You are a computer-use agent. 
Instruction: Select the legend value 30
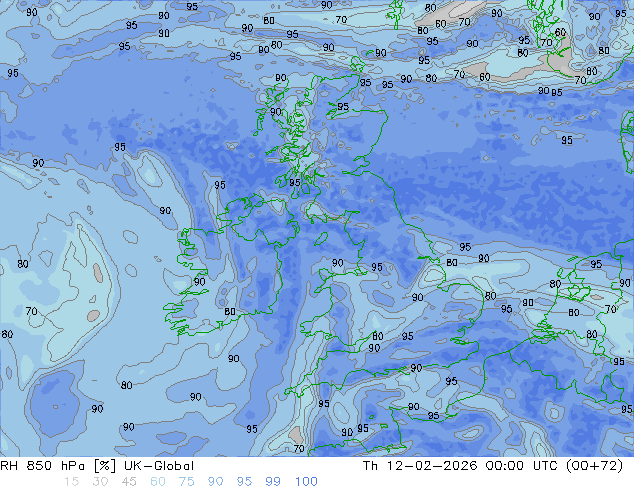[100, 482]
